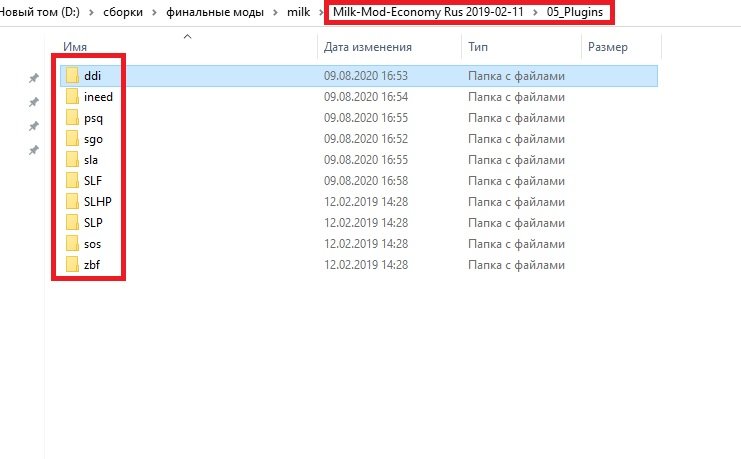Click the first pinned quick access pin icon
The image size is (741, 459).
[x=33, y=78]
